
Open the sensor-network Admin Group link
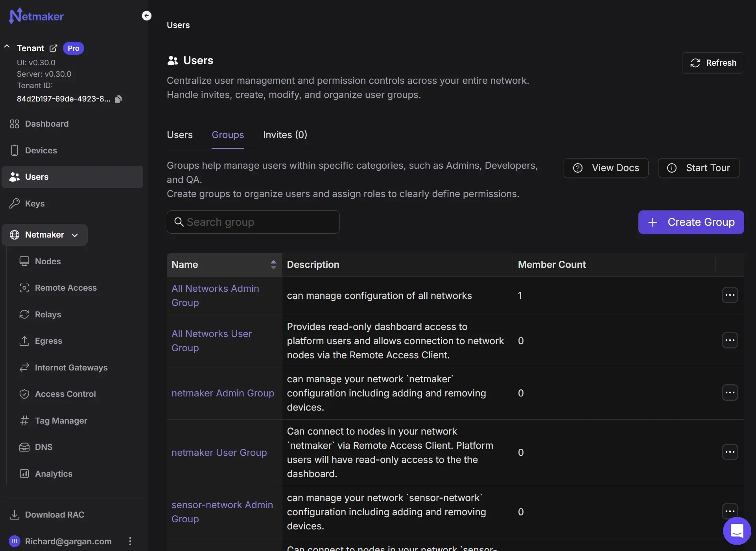click(222, 512)
